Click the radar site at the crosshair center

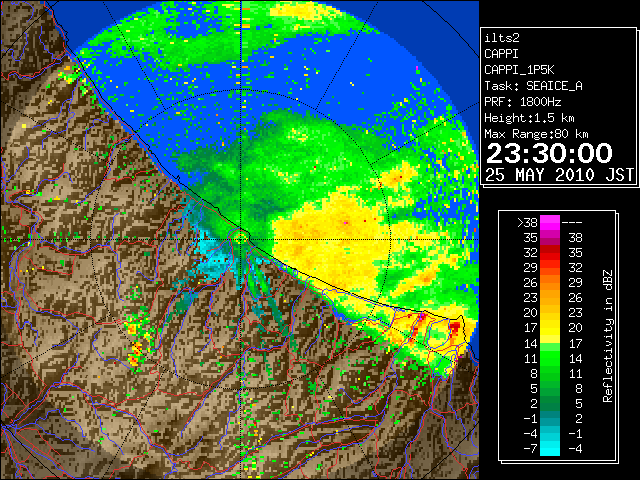click(241, 239)
